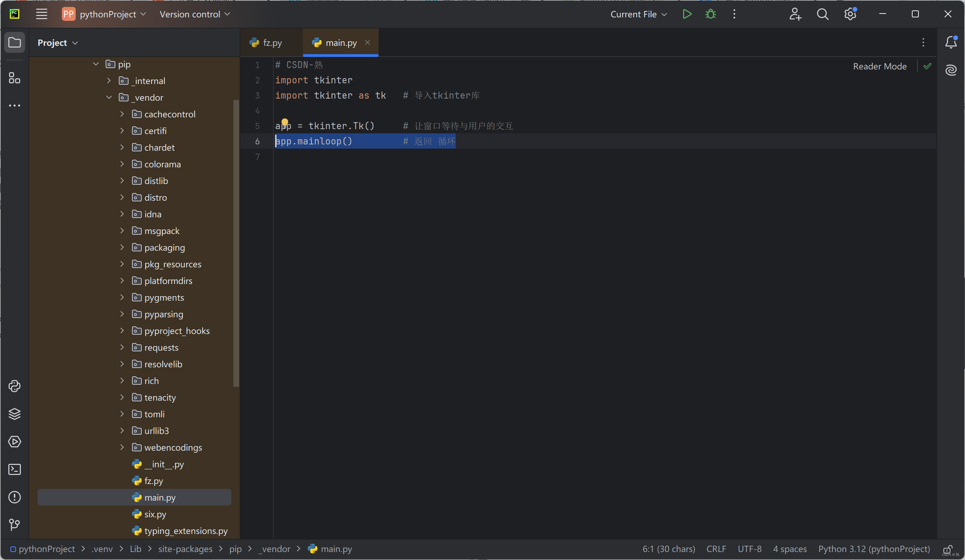The width and height of the screenshot is (965, 560).
Task: Expand the _internal folder
Action: click(x=109, y=81)
